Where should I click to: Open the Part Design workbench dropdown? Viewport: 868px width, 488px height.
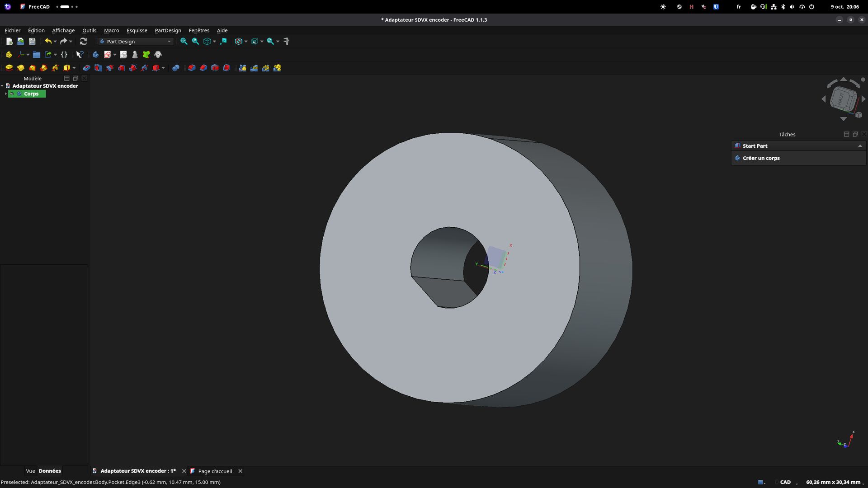point(136,41)
